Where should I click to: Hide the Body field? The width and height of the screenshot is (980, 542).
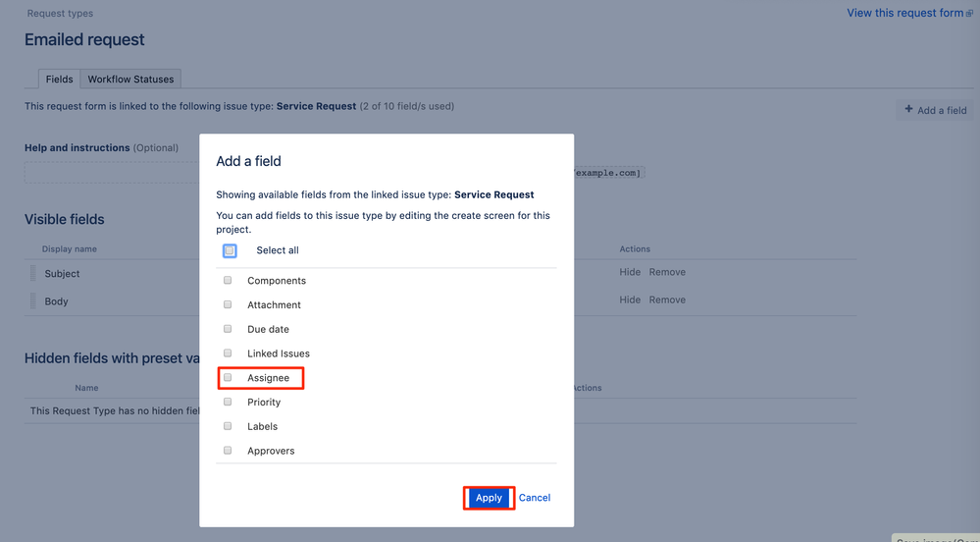630,299
